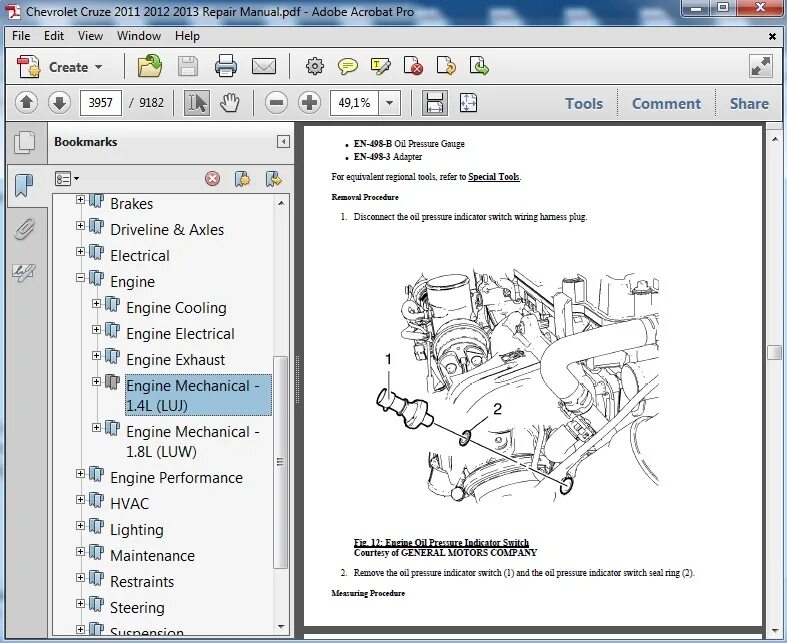787x643 pixels.
Task: Open the Tools pane
Action: (584, 103)
